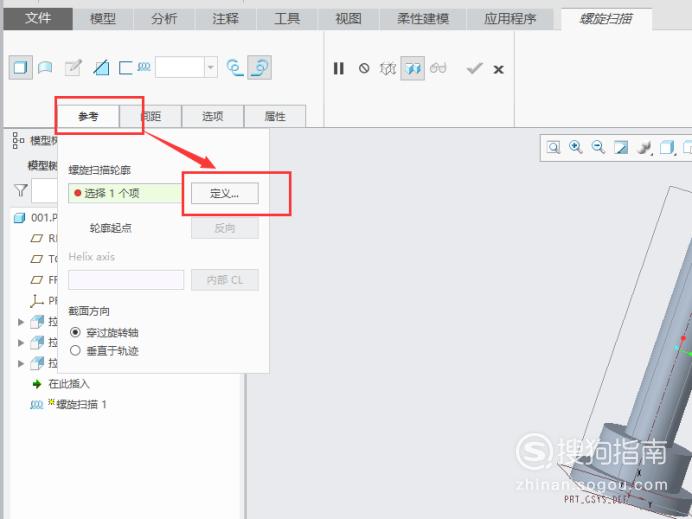Cancel the feature with the X
Screen dimensions: 692x519
[499, 69]
